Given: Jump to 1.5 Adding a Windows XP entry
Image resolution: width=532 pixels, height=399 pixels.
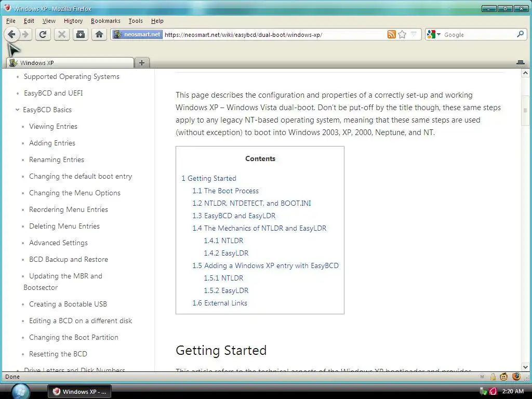Looking at the screenshot, I should click(x=265, y=265).
